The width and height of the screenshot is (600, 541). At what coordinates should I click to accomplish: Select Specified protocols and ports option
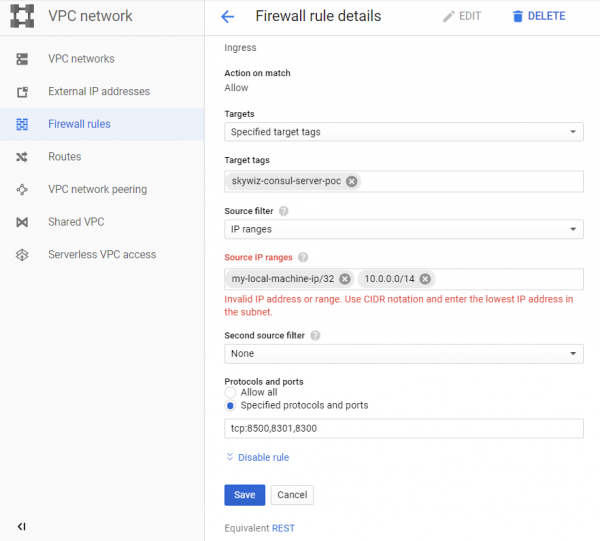point(231,406)
